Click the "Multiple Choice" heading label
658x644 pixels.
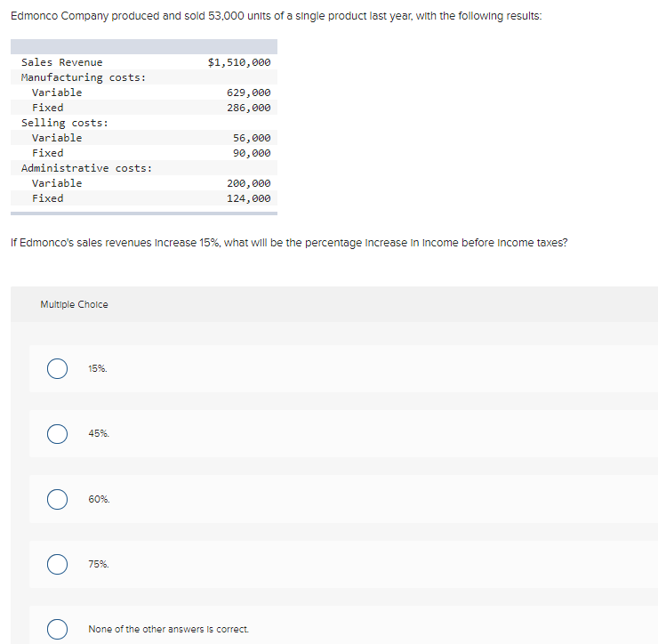click(74, 304)
